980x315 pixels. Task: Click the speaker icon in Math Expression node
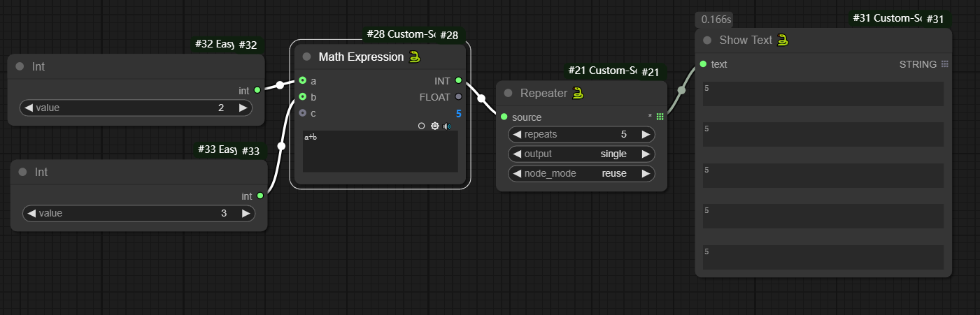(447, 126)
